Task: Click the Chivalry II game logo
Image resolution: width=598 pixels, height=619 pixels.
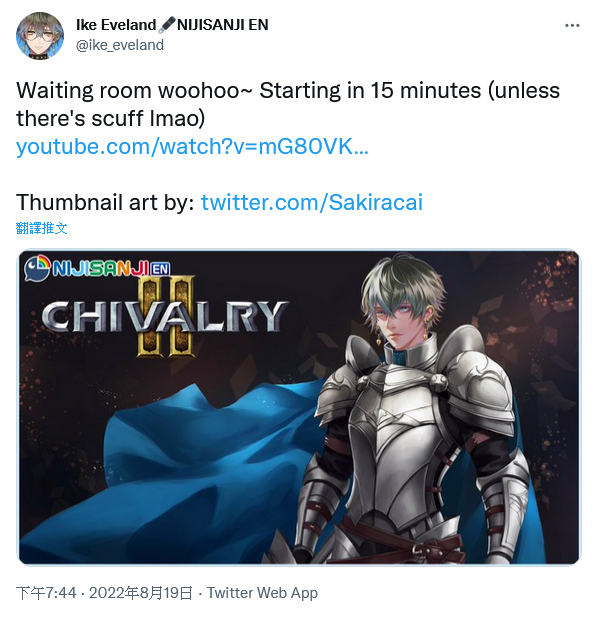Action: (165, 316)
